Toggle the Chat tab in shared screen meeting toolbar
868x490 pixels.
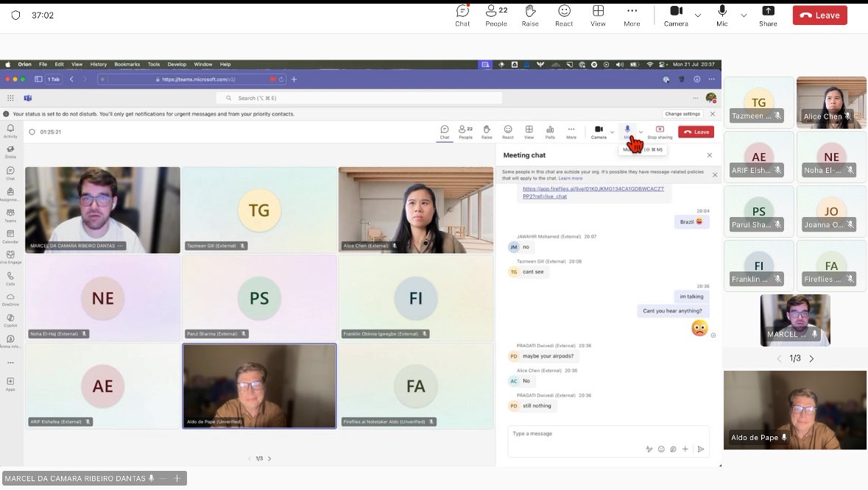[445, 132]
